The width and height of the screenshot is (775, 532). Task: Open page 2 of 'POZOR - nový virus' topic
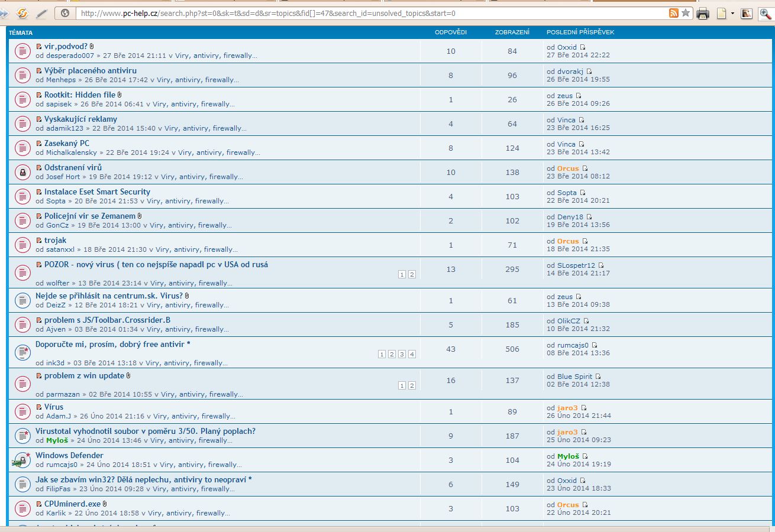(x=412, y=274)
